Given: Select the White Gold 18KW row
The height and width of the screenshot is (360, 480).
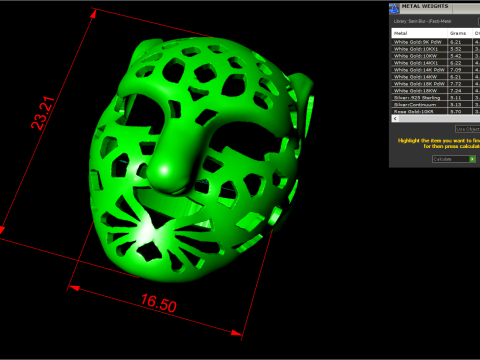Looking at the screenshot, I should [x=436, y=91].
